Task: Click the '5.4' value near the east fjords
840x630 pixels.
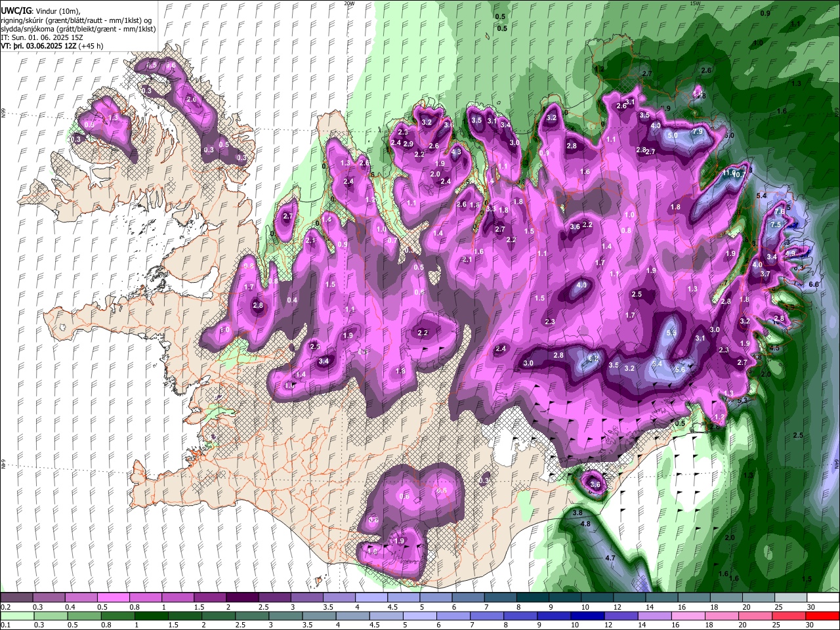Action: coord(762,196)
